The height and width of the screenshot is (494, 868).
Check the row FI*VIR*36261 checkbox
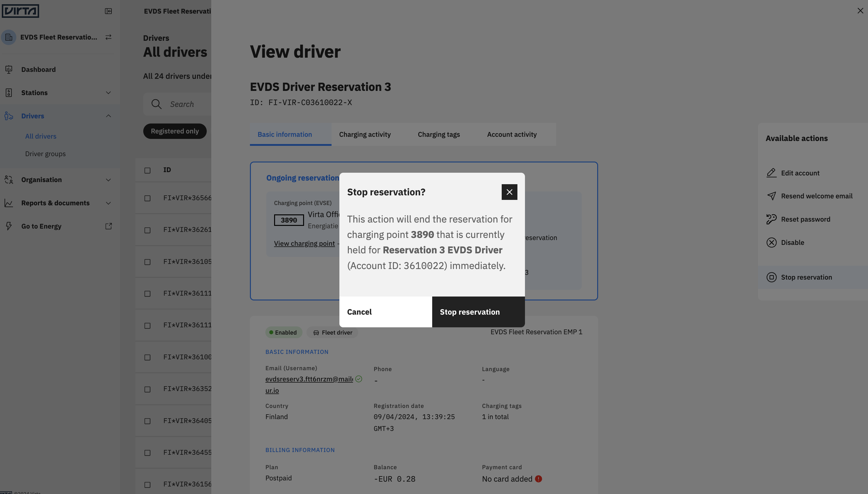[147, 230]
